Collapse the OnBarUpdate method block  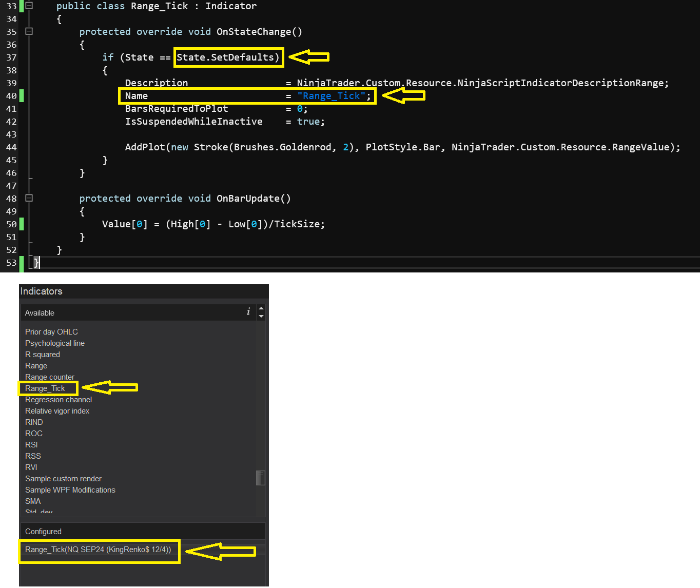(x=29, y=198)
